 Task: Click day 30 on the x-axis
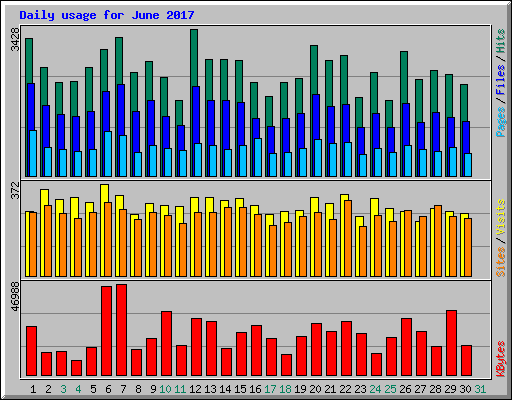[x=465, y=389]
